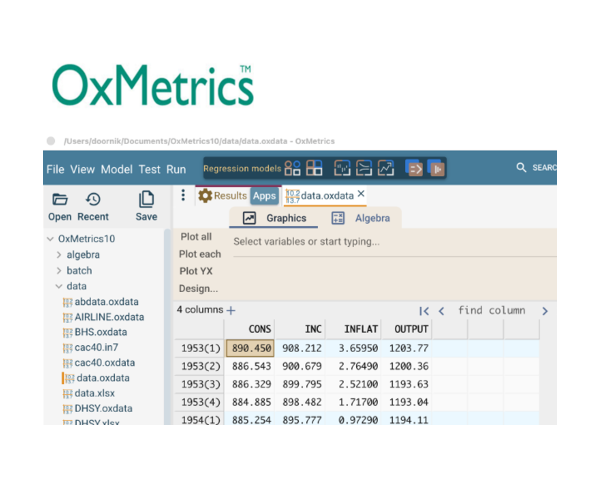This screenshot has height=477, width=600.
Task: Close the data.oxdata tab
Action: [361, 195]
